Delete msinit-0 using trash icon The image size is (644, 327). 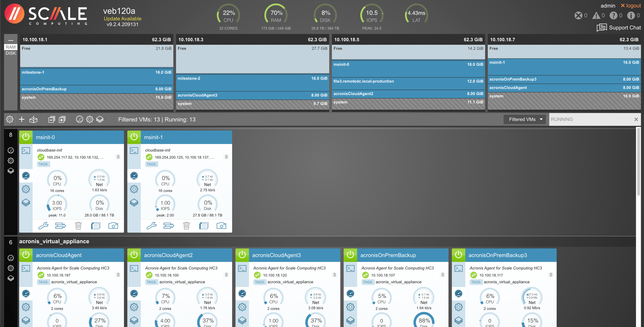78,226
